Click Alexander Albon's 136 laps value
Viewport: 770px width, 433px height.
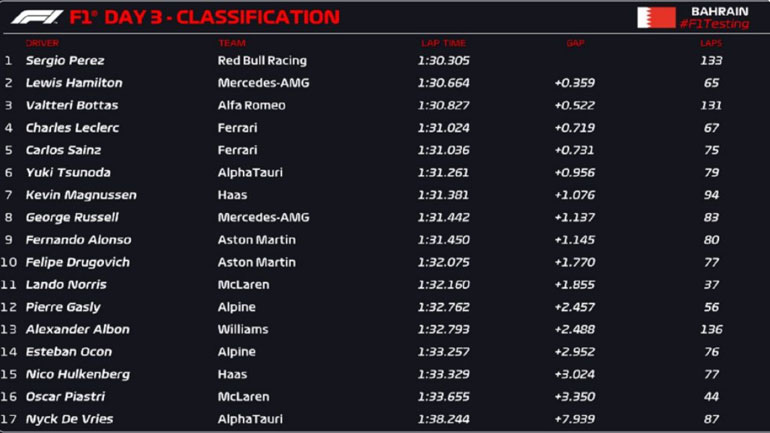coord(711,329)
